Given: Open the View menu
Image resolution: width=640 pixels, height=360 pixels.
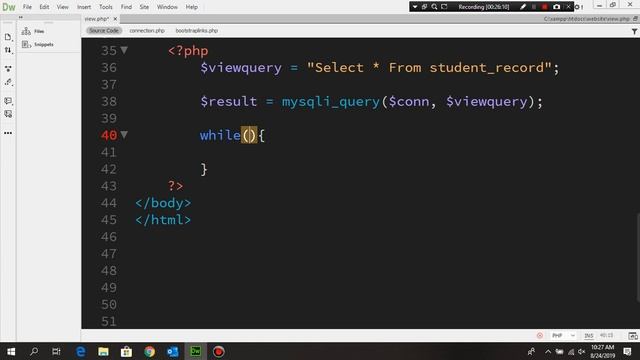Looking at the screenshot, I should [62, 7].
